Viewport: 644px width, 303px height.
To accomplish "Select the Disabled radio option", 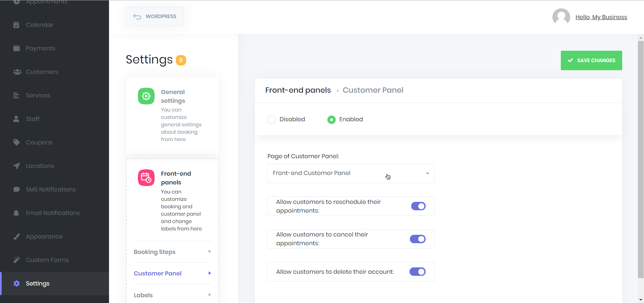I will click(x=271, y=119).
